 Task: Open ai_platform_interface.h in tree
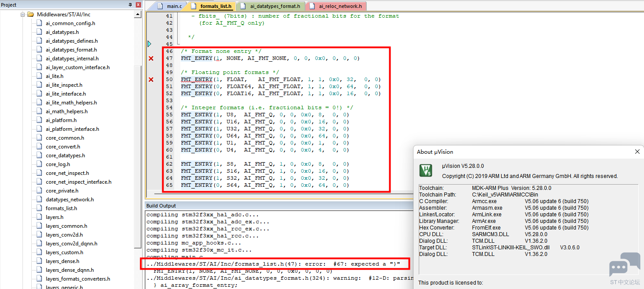[72, 129]
